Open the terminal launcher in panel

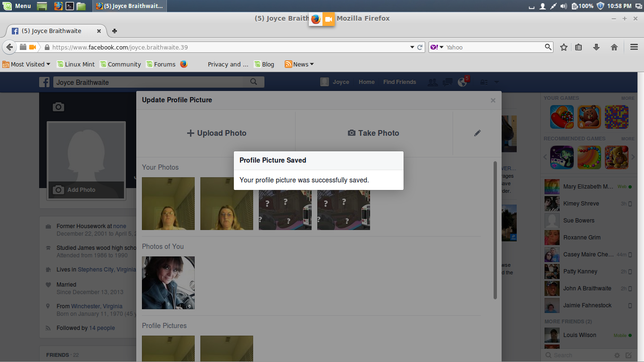[x=69, y=6]
